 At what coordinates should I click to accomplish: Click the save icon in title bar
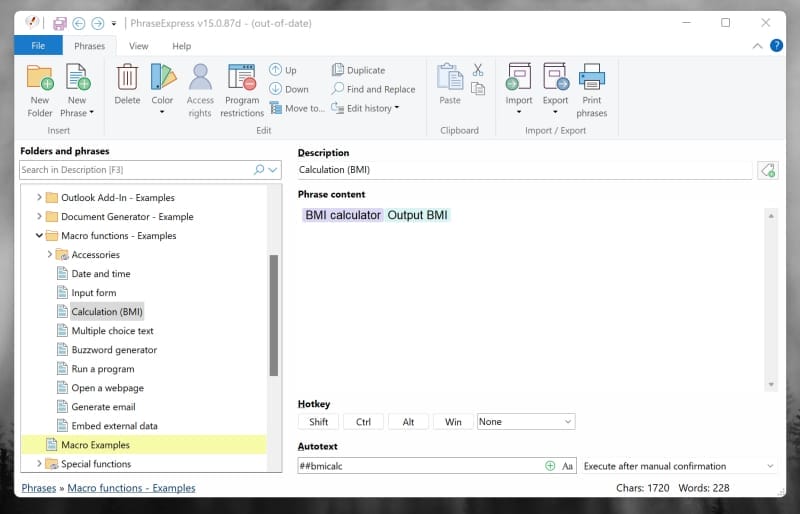point(60,23)
